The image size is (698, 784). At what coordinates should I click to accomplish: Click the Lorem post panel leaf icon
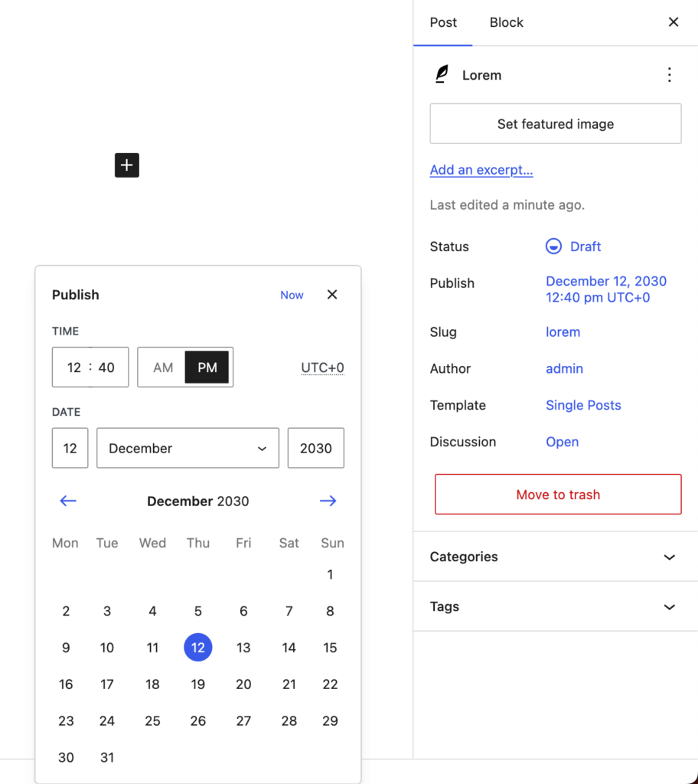click(442, 74)
